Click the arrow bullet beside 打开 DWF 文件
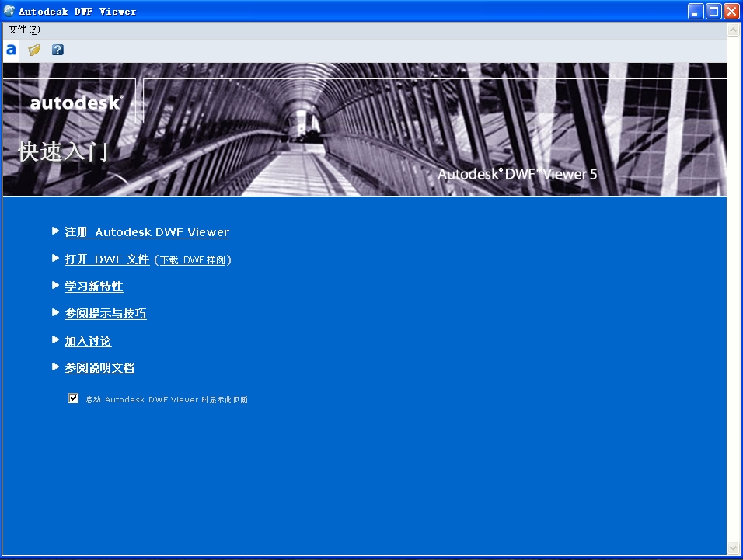Viewport: 743px width, 560px height. [x=55, y=258]
